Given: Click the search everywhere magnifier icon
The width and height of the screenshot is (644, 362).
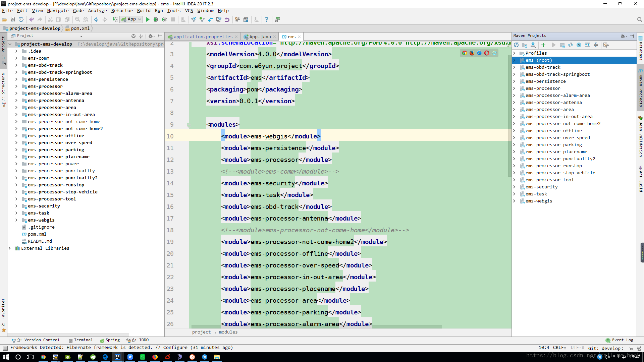Looking at the screenshot, I should click(639, 19).
